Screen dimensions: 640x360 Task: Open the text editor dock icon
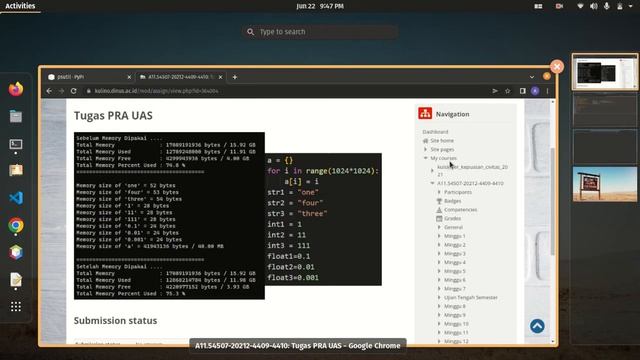[16, 280]
